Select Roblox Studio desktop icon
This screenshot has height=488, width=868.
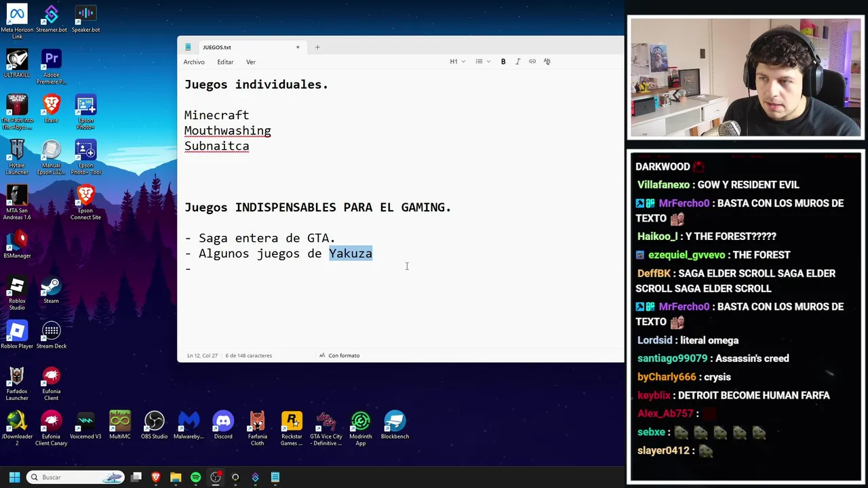pyautogui.click(x=17, y=292)
